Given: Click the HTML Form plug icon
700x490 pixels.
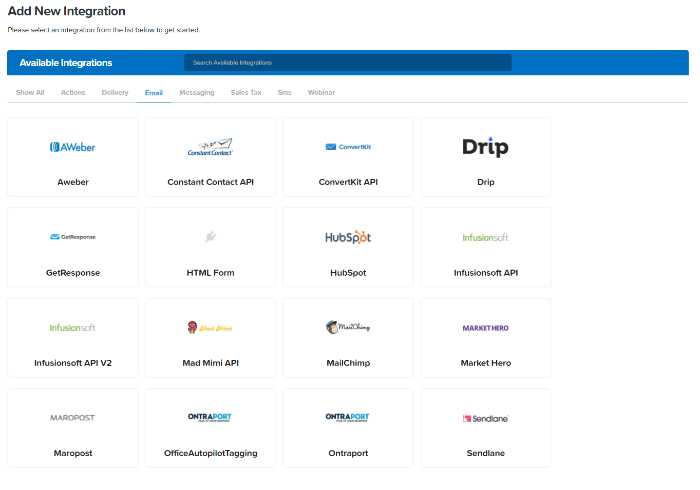Looking at the screenshot, I should (x=210, y=237).
